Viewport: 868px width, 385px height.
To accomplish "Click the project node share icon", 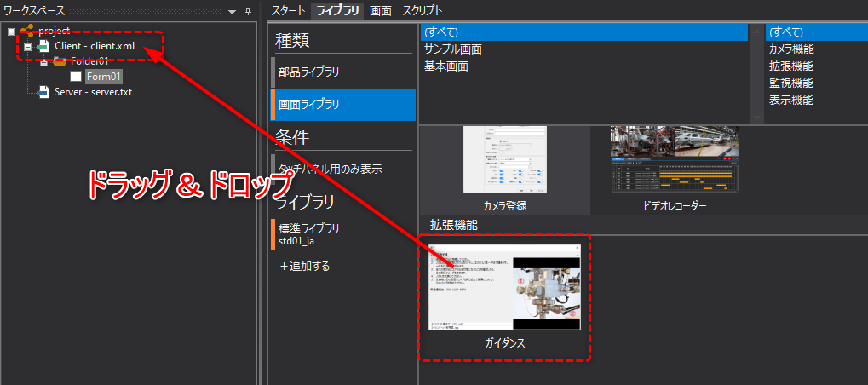I will click(x=27, y=31).
